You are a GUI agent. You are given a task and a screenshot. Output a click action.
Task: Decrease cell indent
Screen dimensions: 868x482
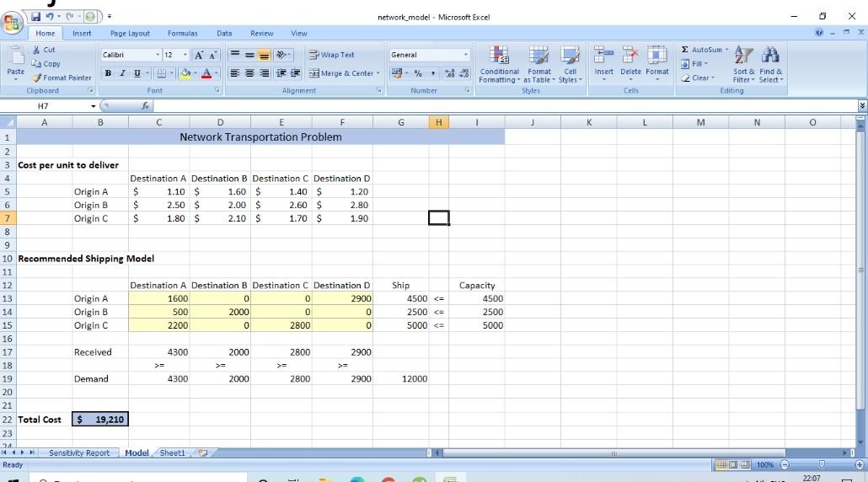(281, 73)
